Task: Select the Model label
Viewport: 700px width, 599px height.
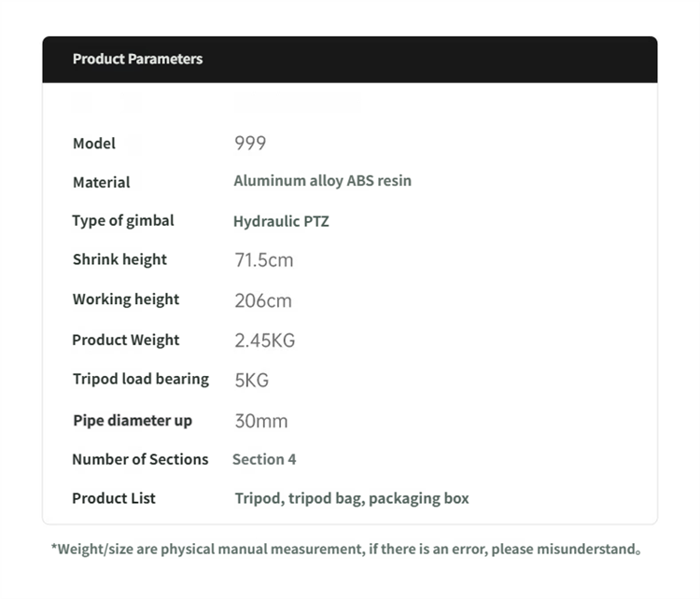Action: pyautogui.click(x=94, y=144)
